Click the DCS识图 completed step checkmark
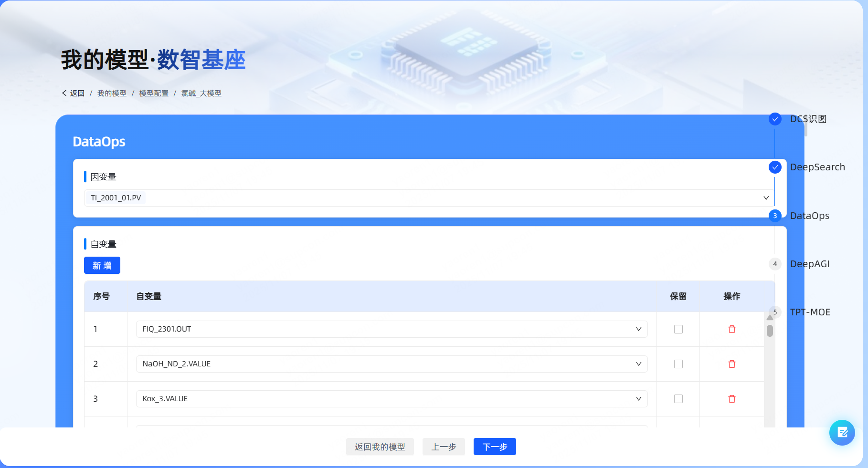 (x=775, y=119)
